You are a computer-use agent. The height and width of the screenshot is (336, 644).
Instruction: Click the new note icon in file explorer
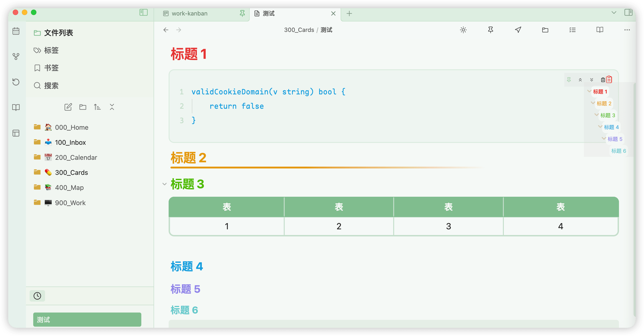pyautogui.click(x=68, y=107)
